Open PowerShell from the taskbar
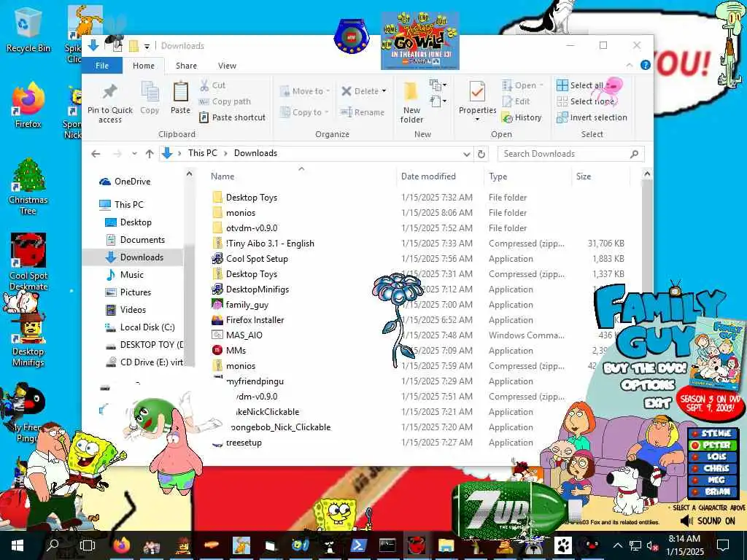 [357, 545]
